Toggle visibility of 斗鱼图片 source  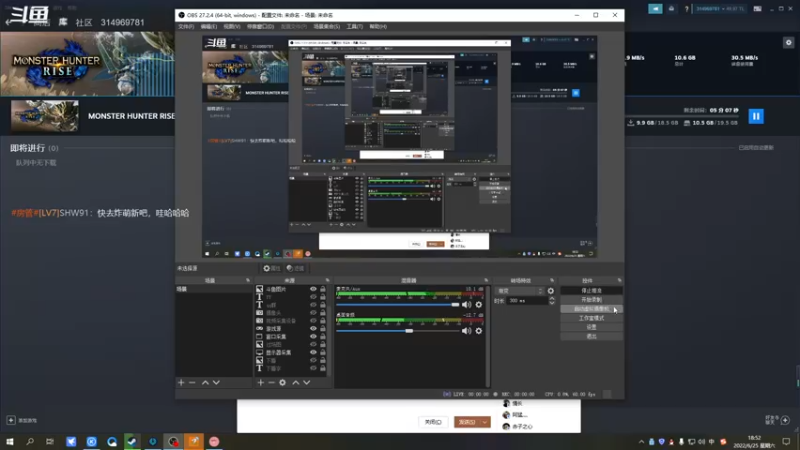313,289
